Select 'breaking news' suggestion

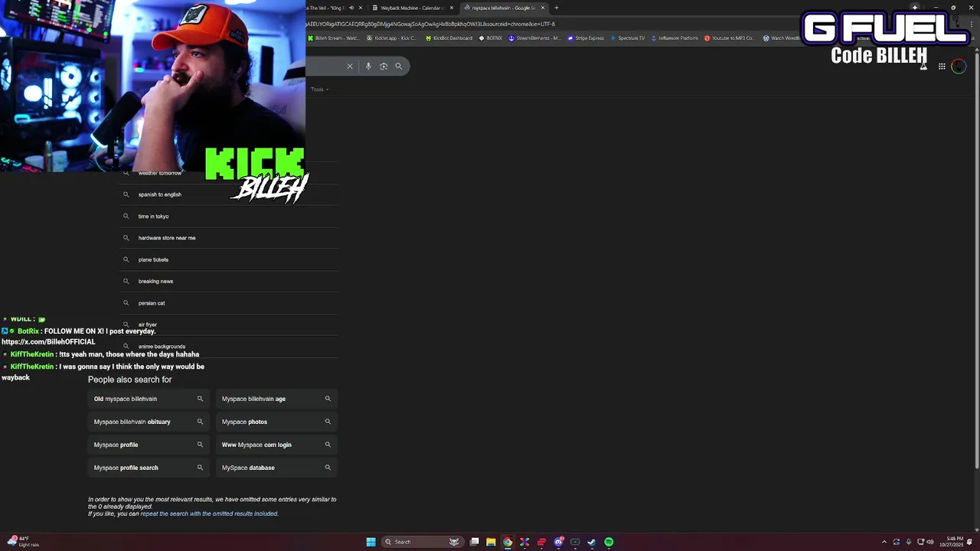tap(230, 281)
